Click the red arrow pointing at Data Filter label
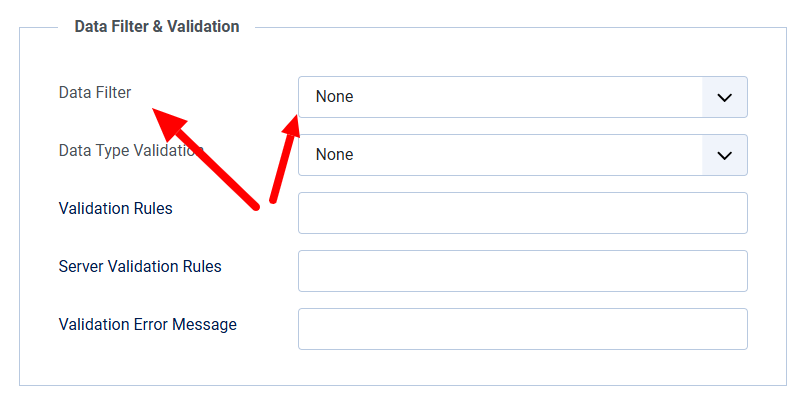 pyautogui.click(x=205, y=158)
